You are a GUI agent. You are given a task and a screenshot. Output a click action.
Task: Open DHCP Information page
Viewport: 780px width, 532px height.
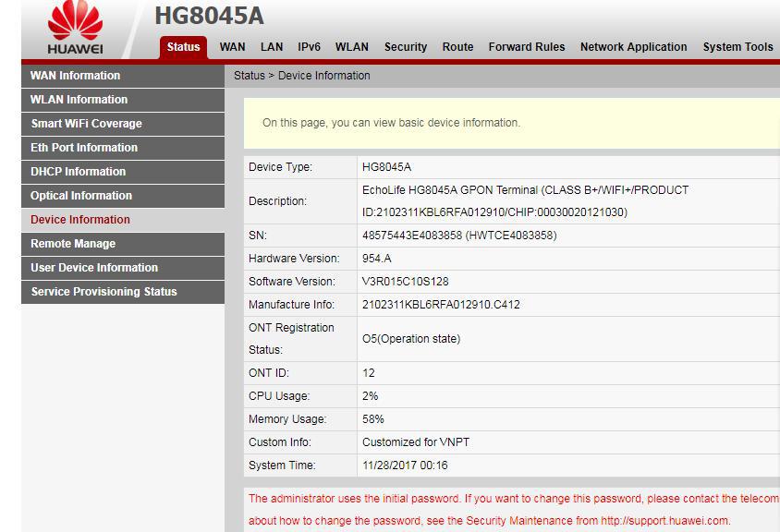123,172
